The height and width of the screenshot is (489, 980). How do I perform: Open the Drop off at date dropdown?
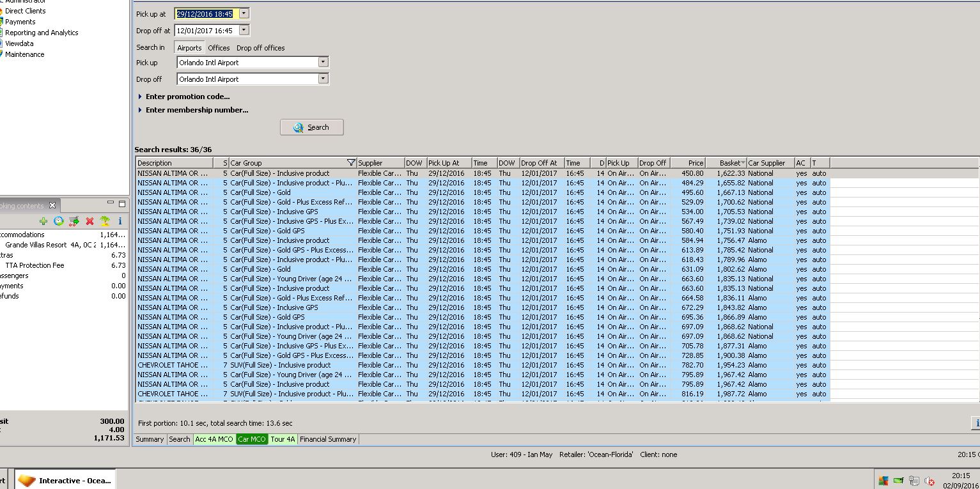tap(244, 30)
